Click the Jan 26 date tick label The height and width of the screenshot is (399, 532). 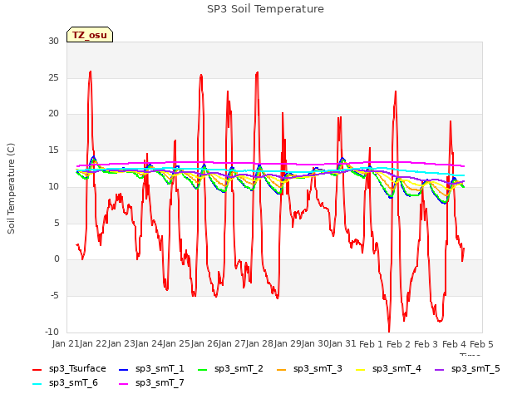pos(204,344)
